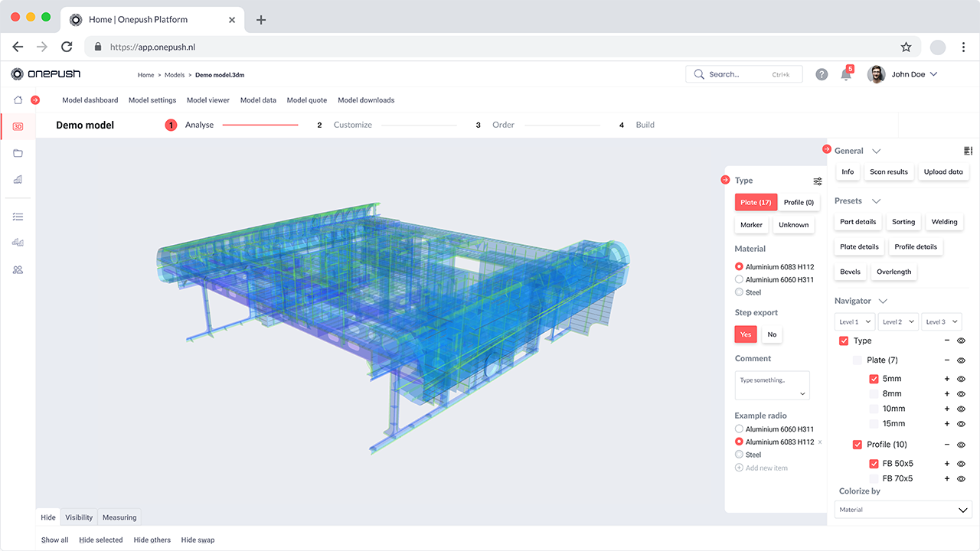980x551 pixels.
Task: Collapse the Presets section chevron
Action: 877,201
